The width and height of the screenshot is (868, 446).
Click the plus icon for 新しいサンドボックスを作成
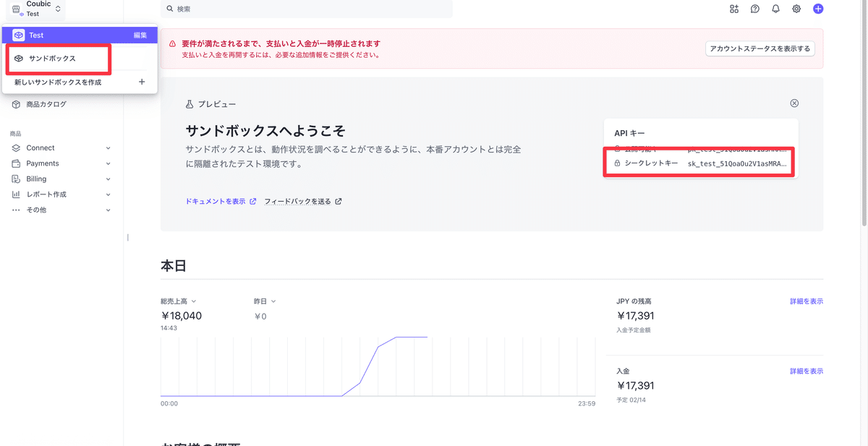click(x=142, y=82)
